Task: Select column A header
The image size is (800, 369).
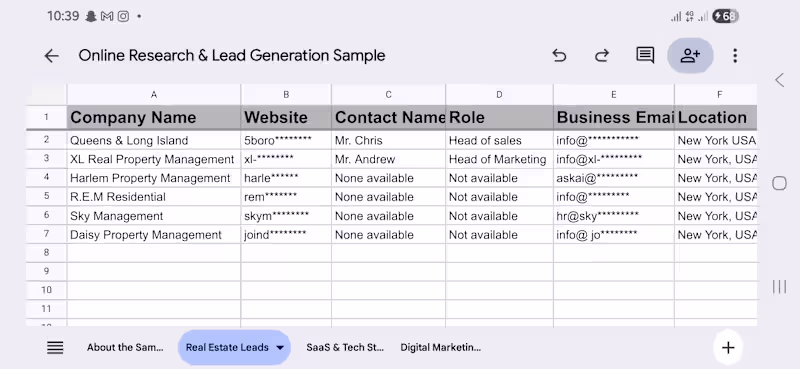Action: [x=154, y=94]
